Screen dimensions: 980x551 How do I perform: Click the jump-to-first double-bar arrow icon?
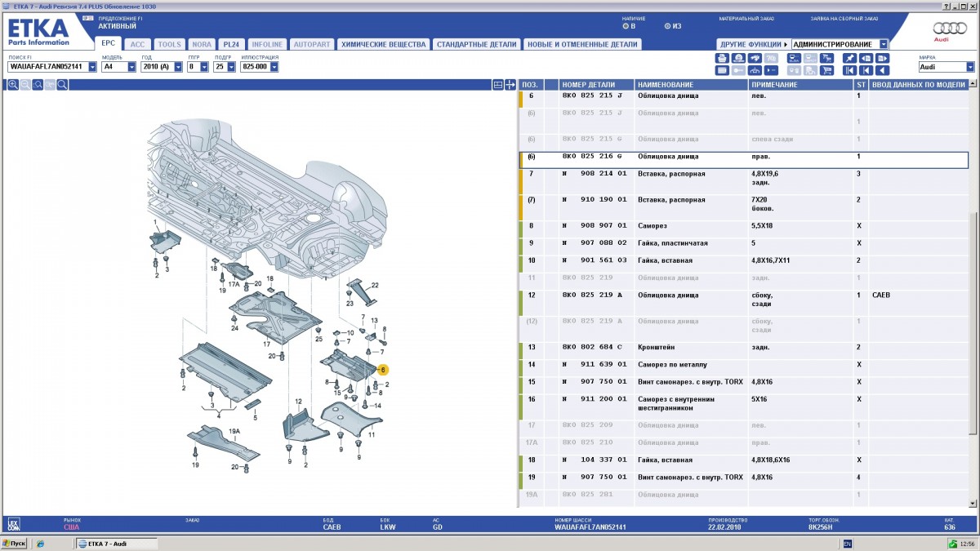(849, 70)
